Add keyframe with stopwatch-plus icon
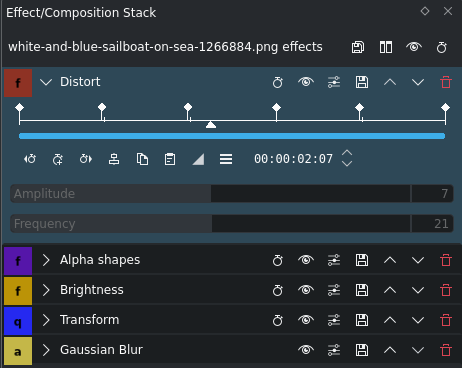The width and height of the screenshot is (462, 368). [58, 159]
